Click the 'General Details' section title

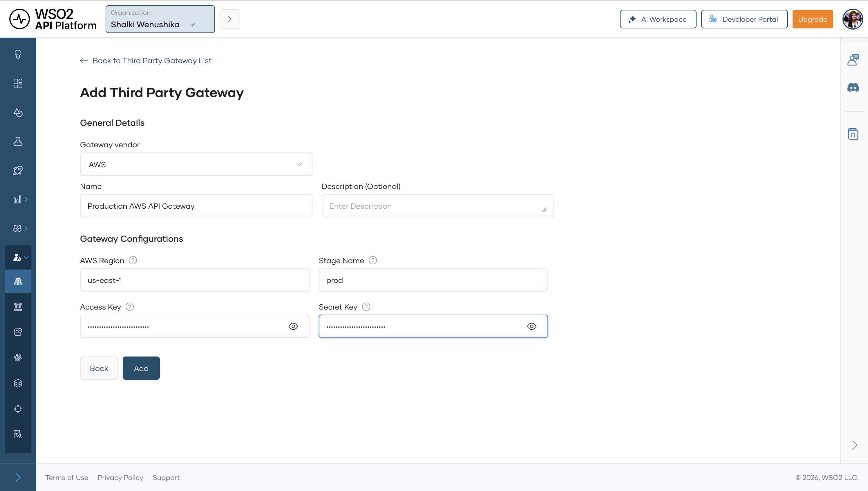click(x=112, y=123)
